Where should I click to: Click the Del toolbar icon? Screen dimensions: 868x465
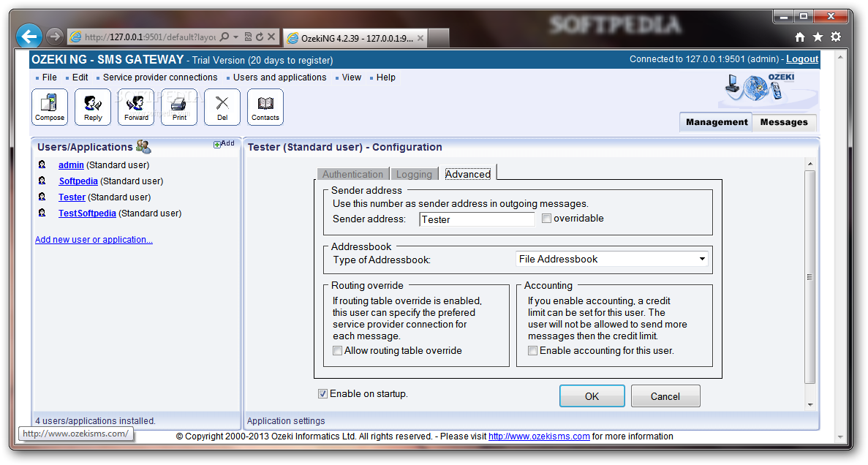[222, 107]
